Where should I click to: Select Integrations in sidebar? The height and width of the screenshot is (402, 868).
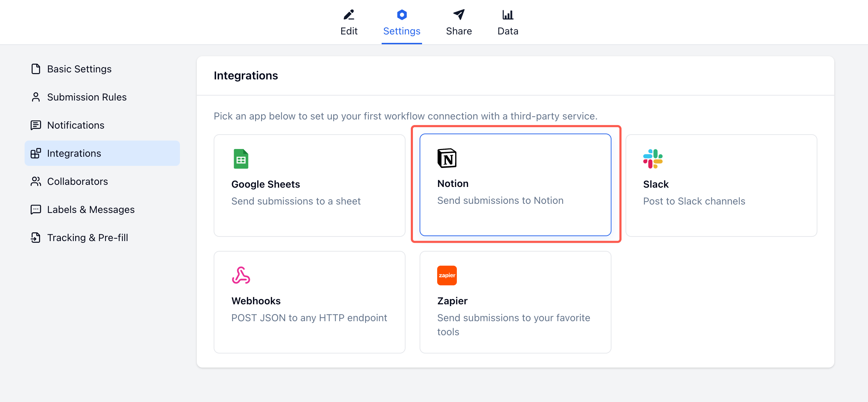(x=102, y=153)
